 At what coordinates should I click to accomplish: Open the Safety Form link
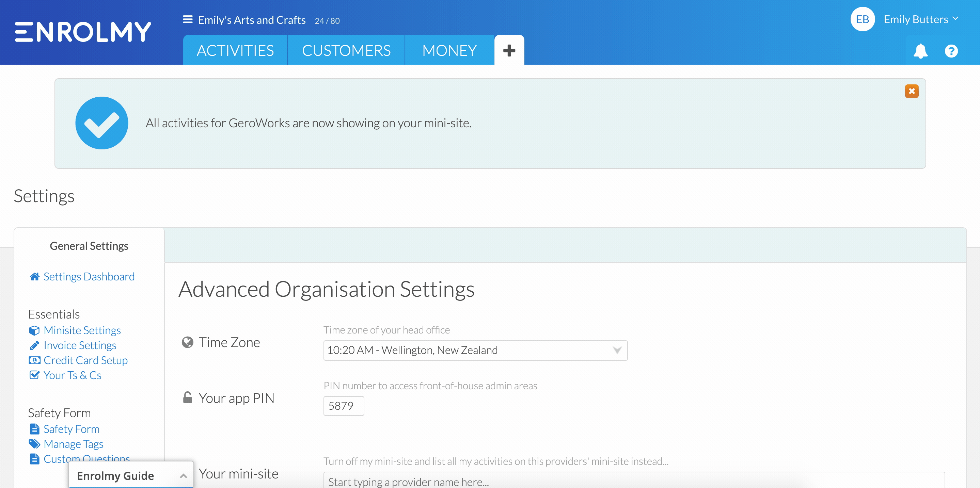pos(72,429)
